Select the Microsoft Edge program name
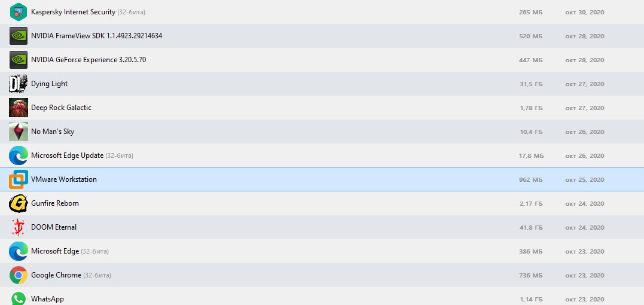The image size is (644, 305). point(55,251)
